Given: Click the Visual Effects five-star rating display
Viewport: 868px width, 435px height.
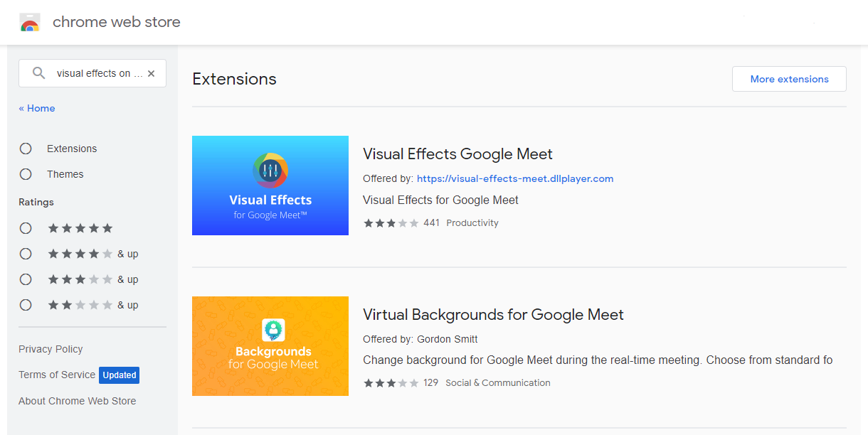Looking at the screenshot, I should [391, 222].
